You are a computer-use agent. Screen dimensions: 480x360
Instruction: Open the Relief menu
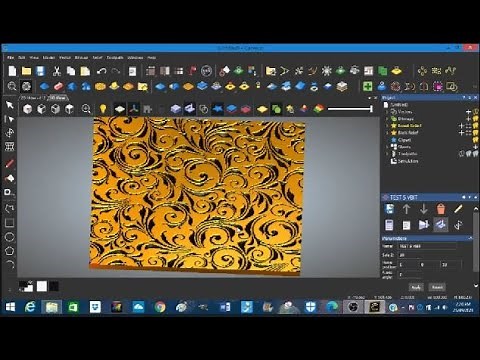pyautogui.click(x=97, y=58)
